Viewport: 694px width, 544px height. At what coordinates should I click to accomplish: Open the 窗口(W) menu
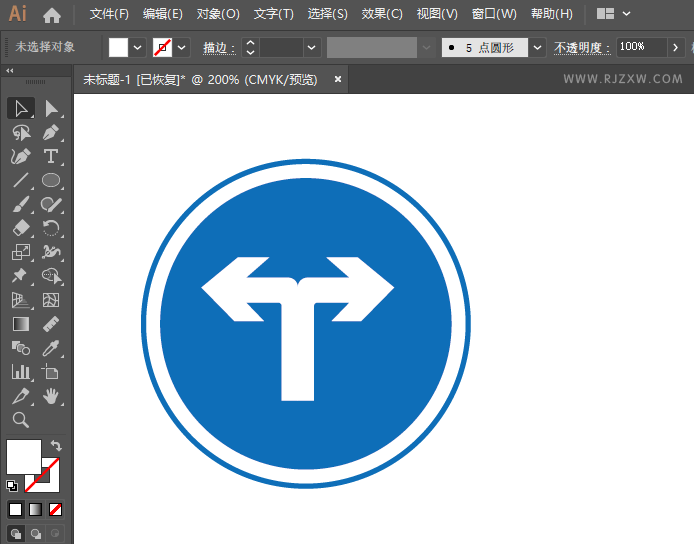(494, 14)
